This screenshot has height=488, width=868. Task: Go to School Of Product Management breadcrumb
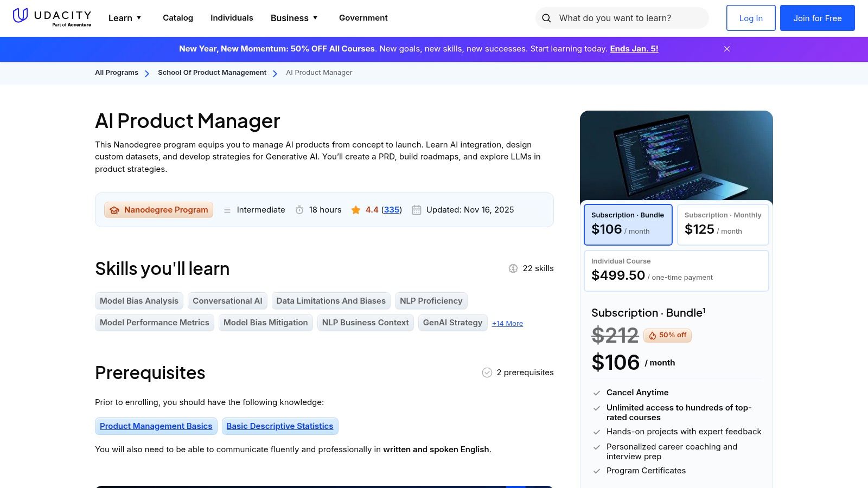coord(212,72)
